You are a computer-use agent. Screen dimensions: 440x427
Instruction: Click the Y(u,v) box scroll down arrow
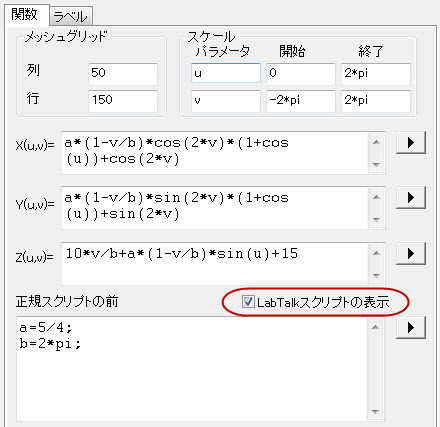coord(376,219)
